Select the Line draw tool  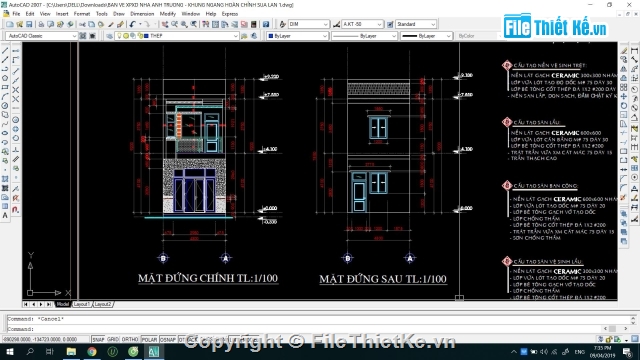coord(5,51)
